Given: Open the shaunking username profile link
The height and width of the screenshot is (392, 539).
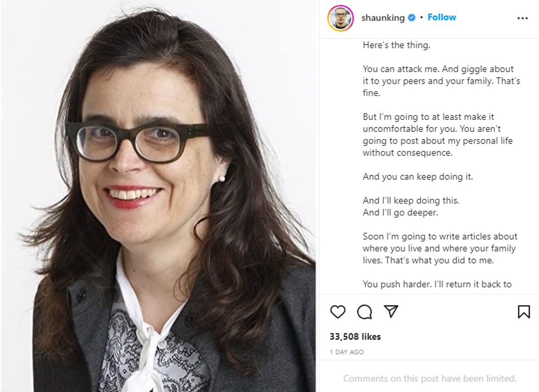Looking at the screenshot, I should click(x=383, y=18).
